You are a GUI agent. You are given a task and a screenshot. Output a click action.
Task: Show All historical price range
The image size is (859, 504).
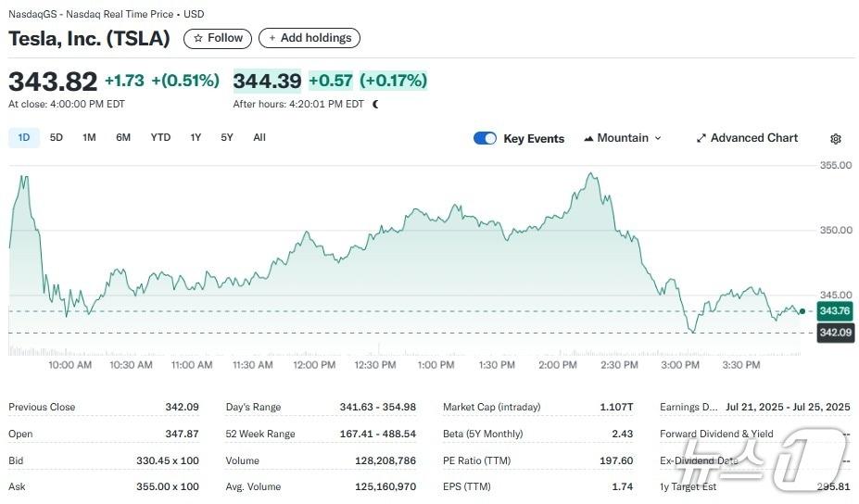click(x=259, y=137)
